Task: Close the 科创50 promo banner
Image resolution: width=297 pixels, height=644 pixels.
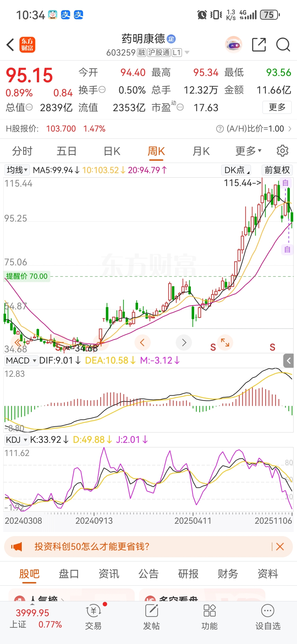Action: click(x=280, y=547)
